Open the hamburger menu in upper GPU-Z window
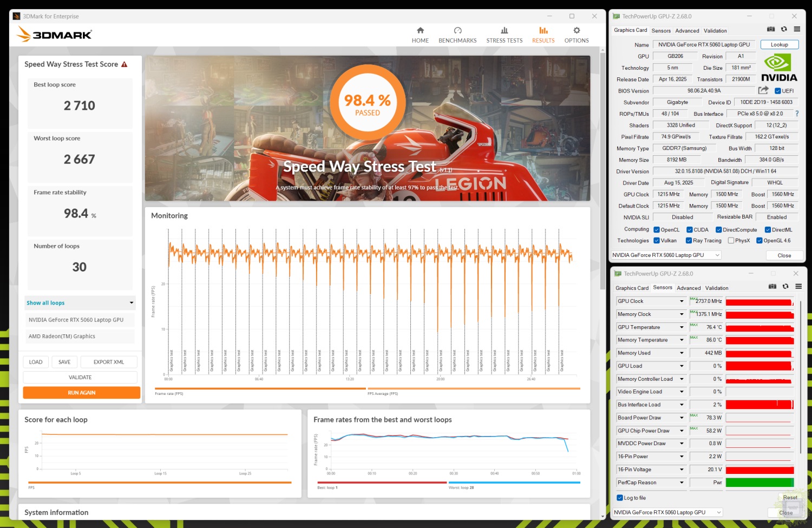The image size is (812, 528). [797, 29]
